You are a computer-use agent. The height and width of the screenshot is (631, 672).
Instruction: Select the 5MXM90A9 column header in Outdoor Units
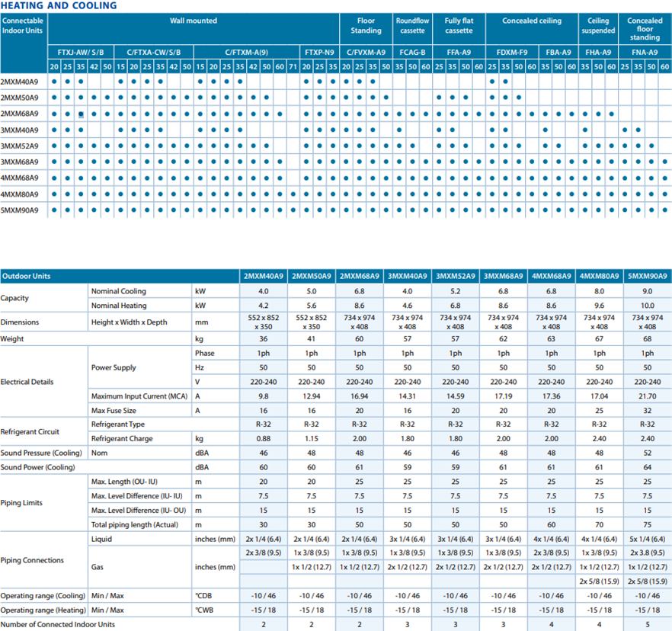click(647, 276)
